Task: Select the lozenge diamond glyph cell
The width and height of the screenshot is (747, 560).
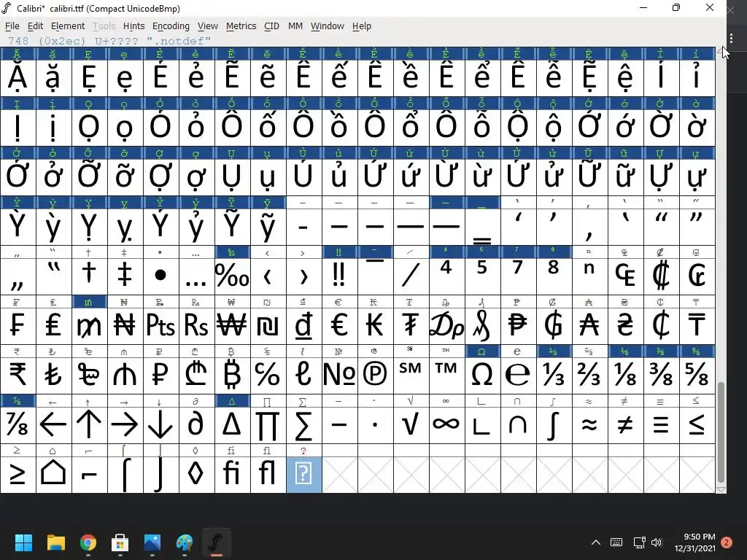Action: 196,474
